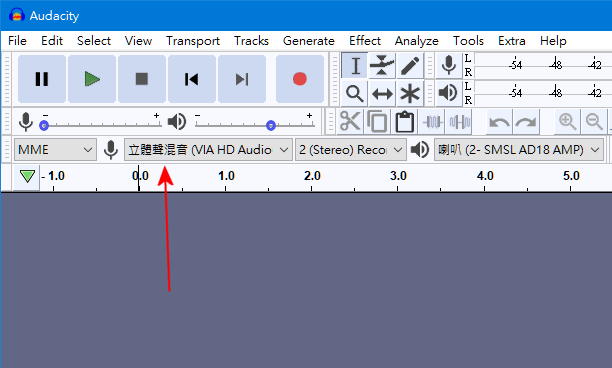The height and width of the screenshot is (368, 612).
Task: Expand the VIA HD Audio recording device dropdown
Action: [208, 149]
